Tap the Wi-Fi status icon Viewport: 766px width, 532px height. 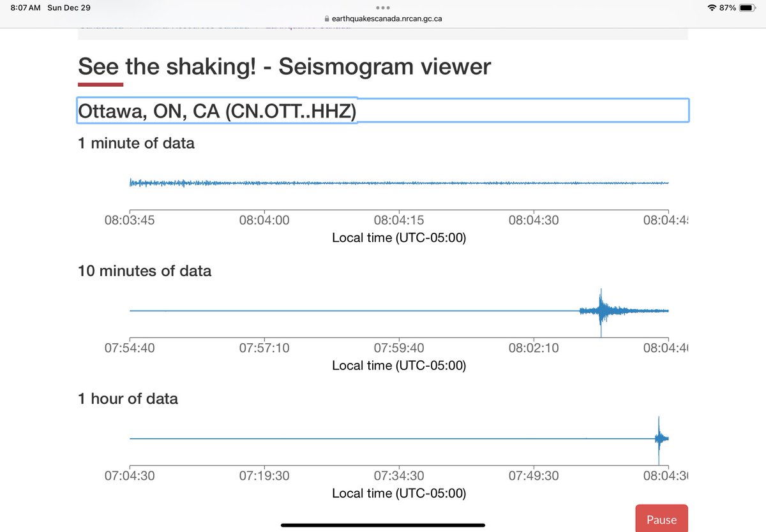click(712, 8)
